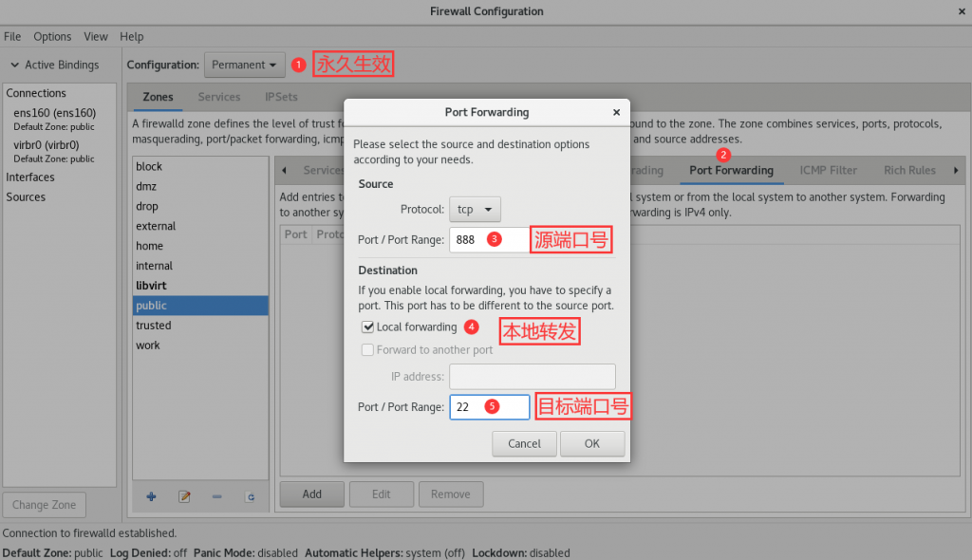
Task: Close the Port Forwarding dialog
Action: [x=616, y=112]
